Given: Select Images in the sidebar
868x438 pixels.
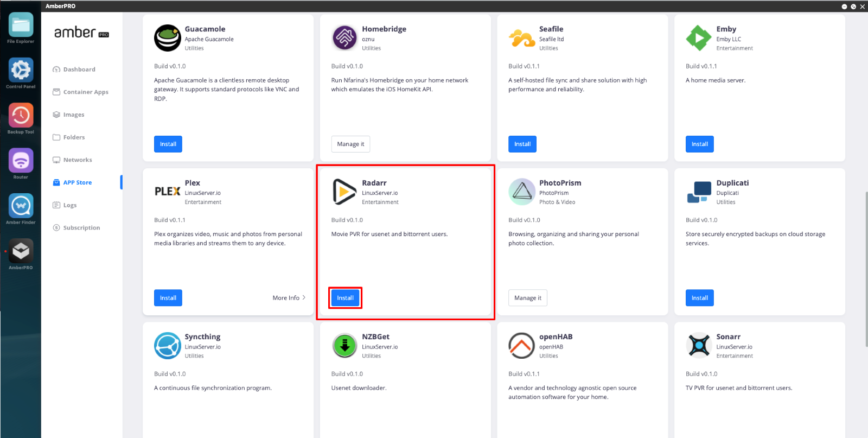Looking at the screenshot, I should (74, 115).
